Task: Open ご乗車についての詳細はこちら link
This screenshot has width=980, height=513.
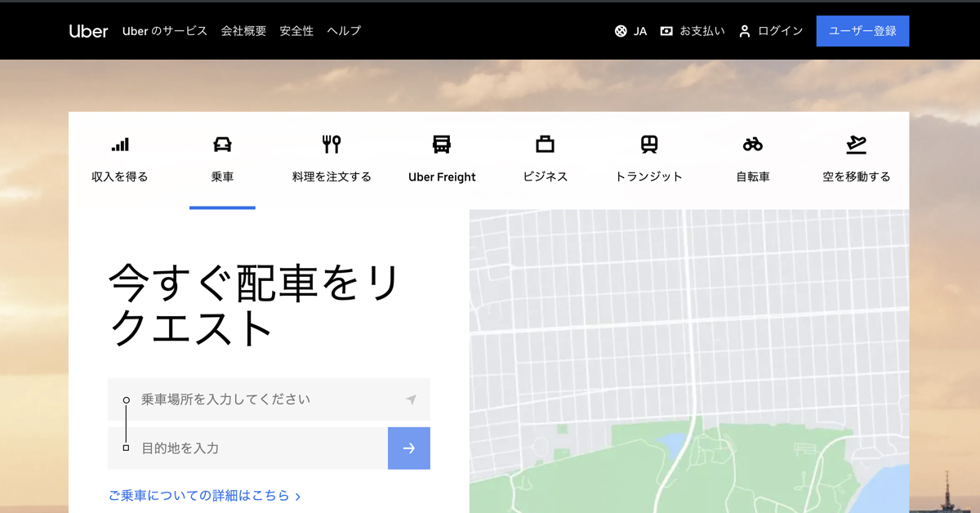Action: (x=204, y=496)
